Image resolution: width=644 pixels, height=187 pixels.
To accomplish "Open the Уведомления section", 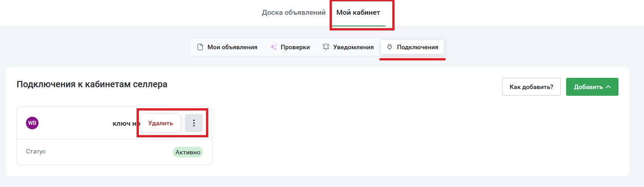I will (348, 47).
